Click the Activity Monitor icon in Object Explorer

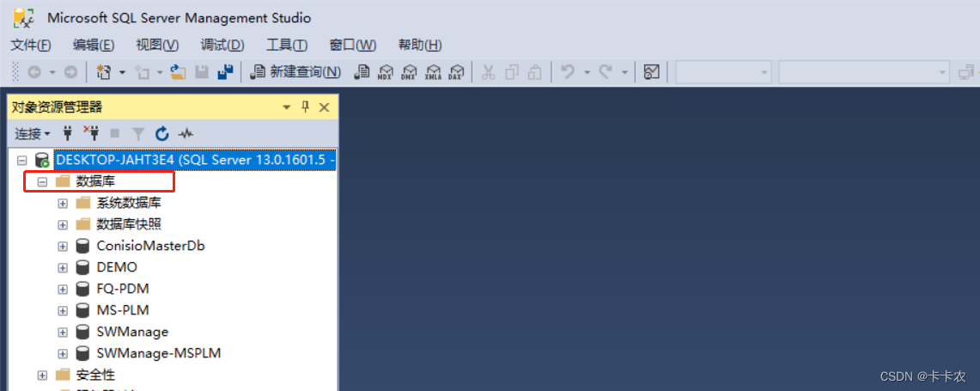(186, 132)
